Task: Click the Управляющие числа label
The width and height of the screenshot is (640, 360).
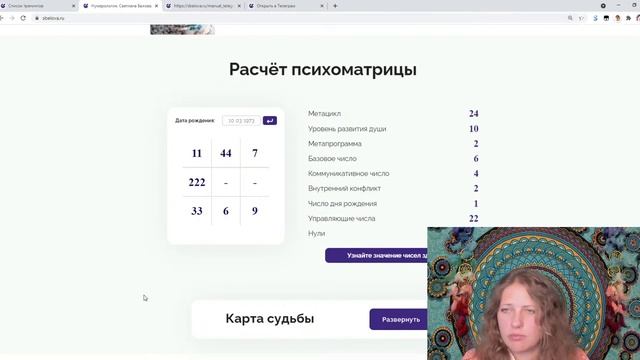Action: (x=342, y=218)
